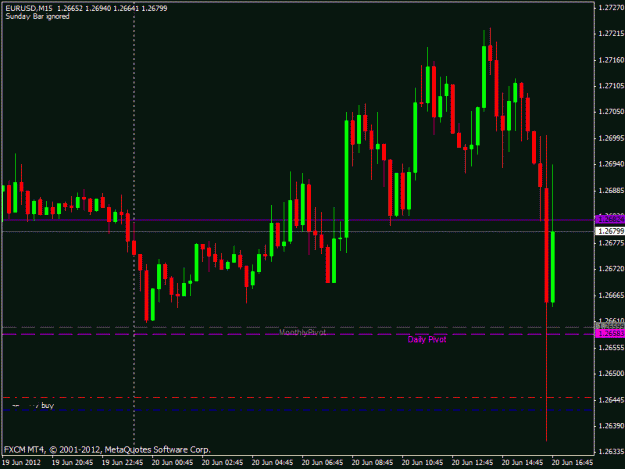
Task: Select the red dash-dot horizontal line
Action: tap(298, 398)
